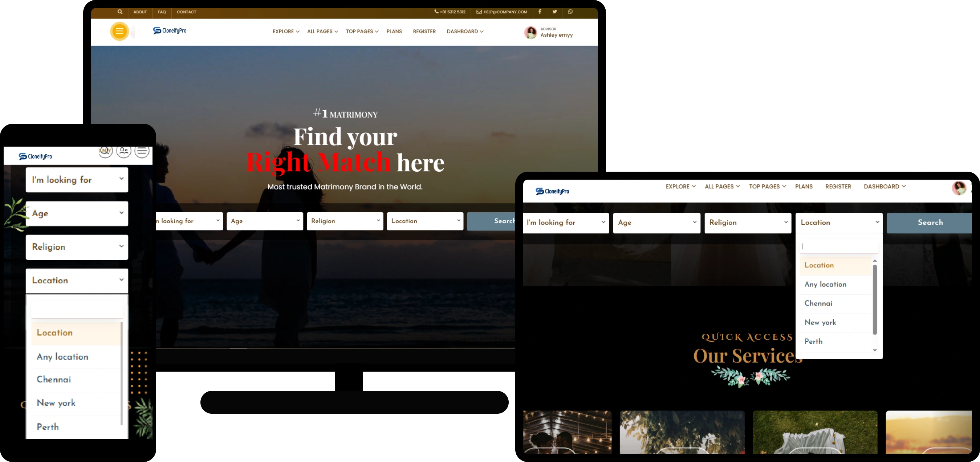Screen dimensions: 980x462
Task: Open the Facebook social icon
Action: coord(540,12)
